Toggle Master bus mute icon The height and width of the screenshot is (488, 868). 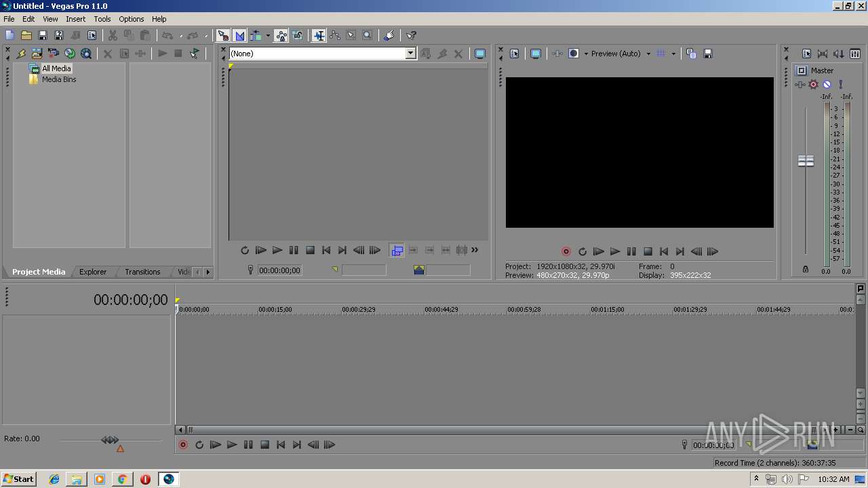[827, 85]
